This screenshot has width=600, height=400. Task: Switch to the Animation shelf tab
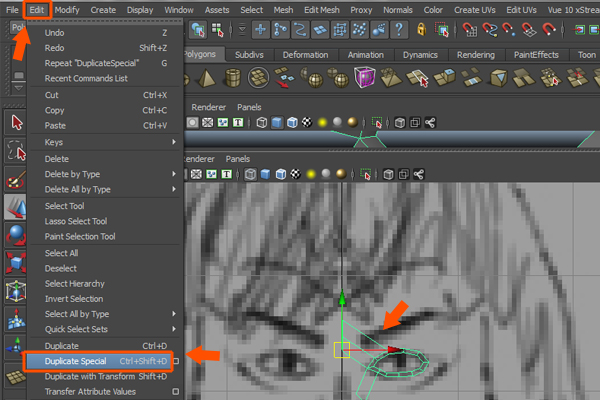click(x=364, y=55)
